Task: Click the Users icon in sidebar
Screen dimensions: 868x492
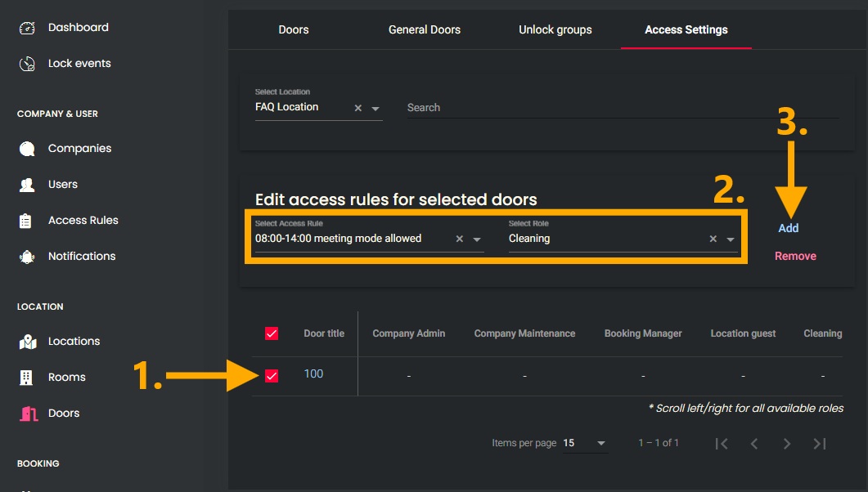Action: 27,185
